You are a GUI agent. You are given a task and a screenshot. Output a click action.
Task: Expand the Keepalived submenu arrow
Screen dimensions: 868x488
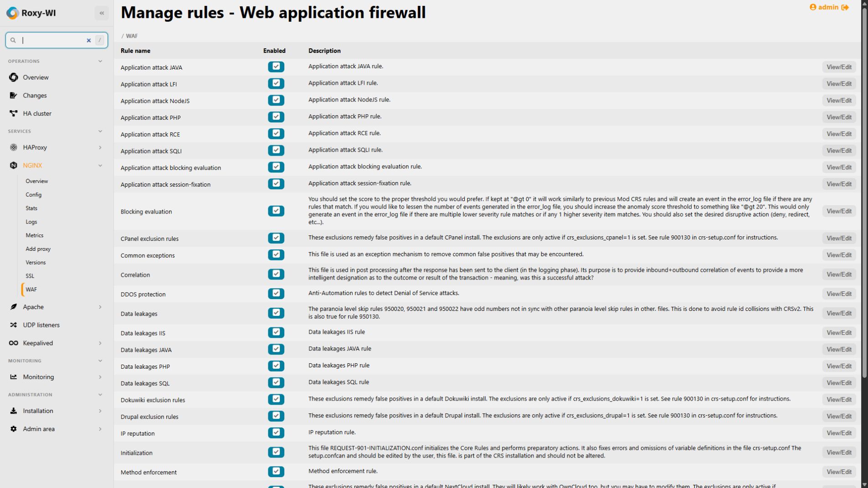[x=100, y=343]
